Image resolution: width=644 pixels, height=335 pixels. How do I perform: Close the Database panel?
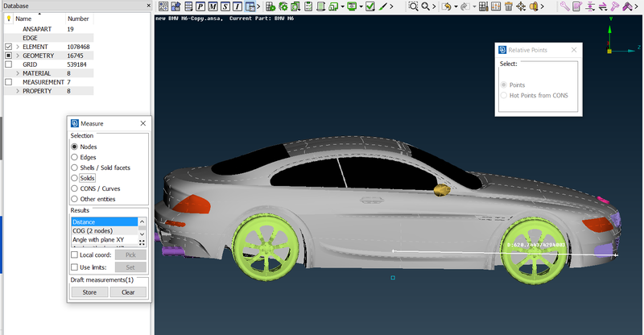click(x=149, y=6)
